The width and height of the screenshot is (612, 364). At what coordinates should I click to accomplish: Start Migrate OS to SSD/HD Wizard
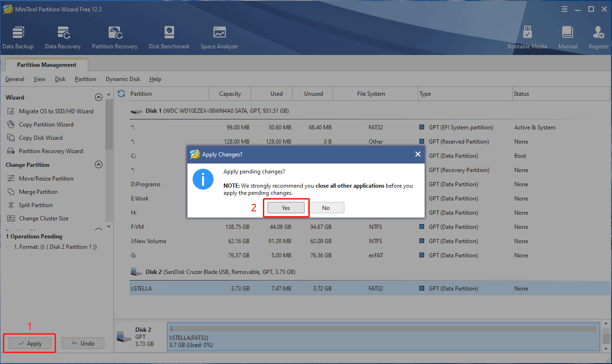[50, 111]
